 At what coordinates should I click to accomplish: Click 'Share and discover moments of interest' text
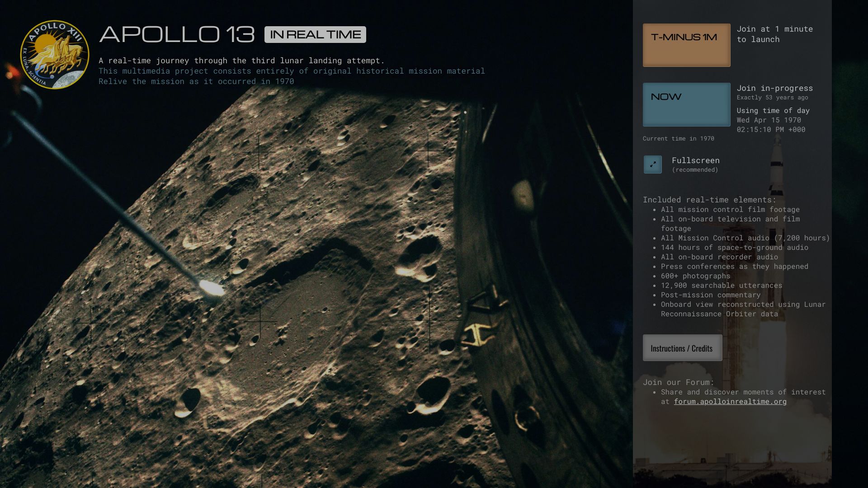click(743, 392)
